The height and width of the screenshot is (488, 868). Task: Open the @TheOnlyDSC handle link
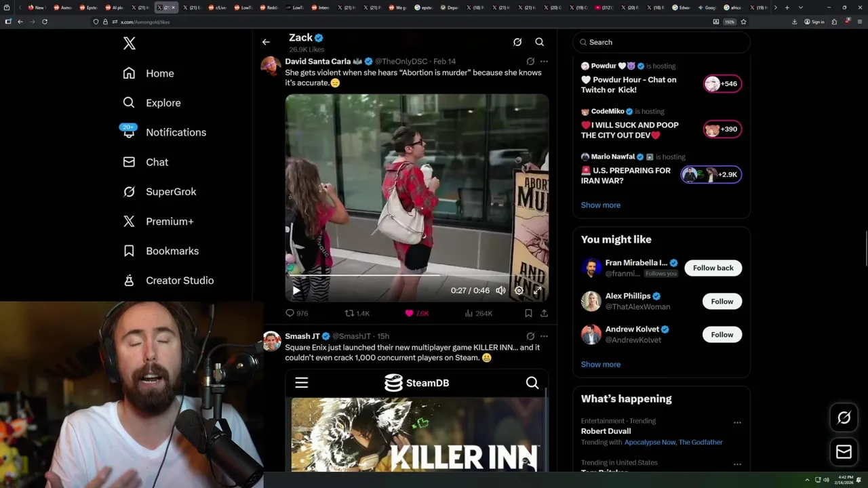click(x=401, y=62)
